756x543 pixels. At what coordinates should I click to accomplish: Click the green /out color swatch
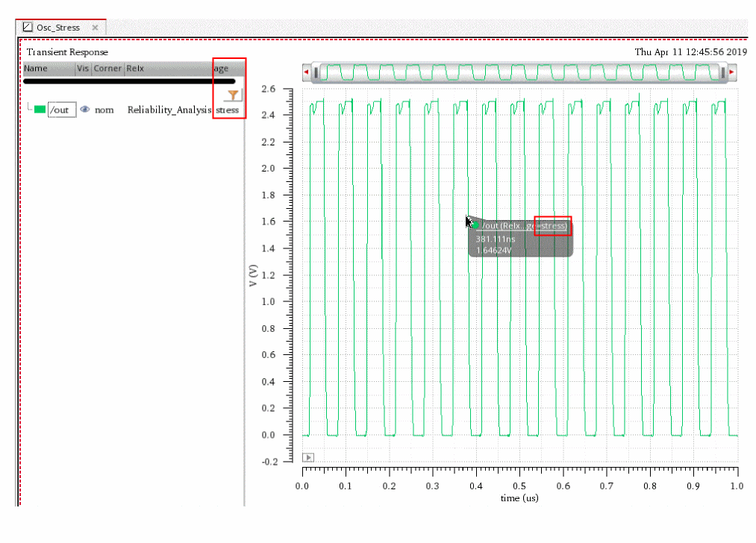coord(40,110)
